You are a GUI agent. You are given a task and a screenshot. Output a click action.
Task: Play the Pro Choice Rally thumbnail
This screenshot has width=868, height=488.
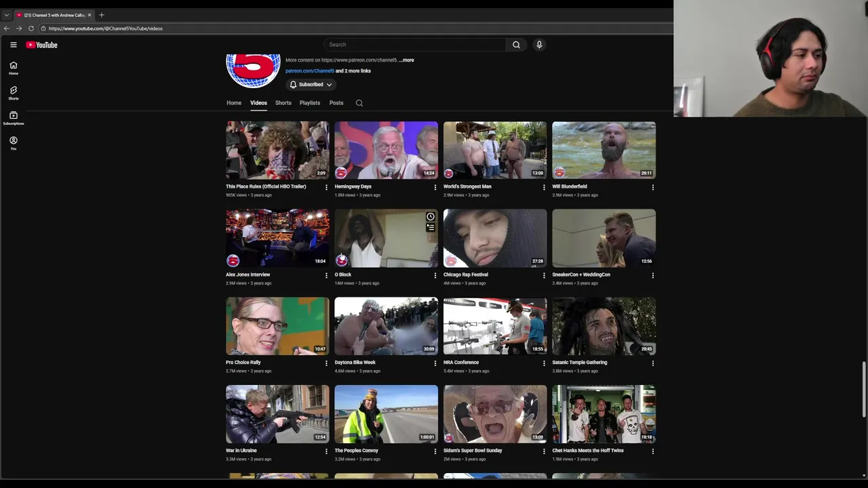point(277,326)
